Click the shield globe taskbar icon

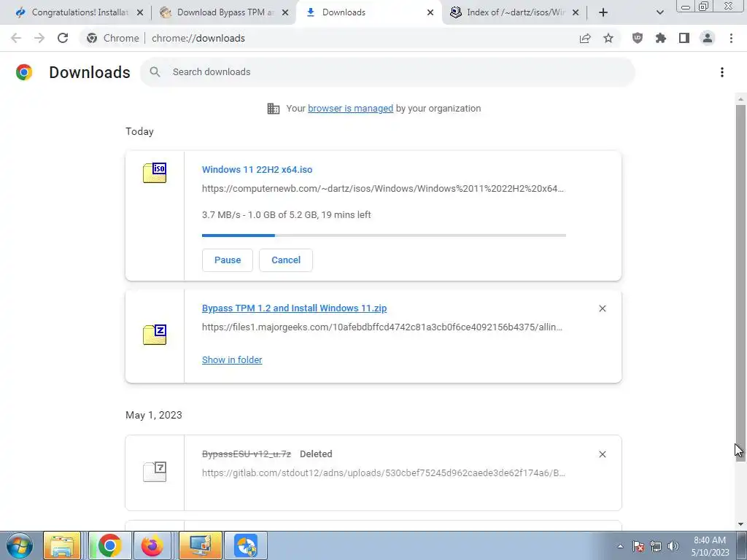pyautogui.click(x=247, y=545)
